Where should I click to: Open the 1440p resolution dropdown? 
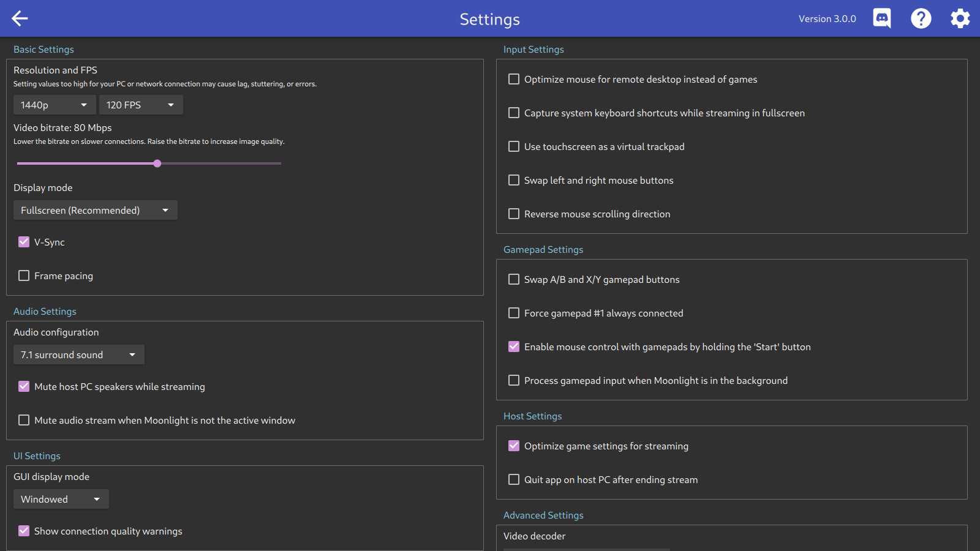click(x=55, y=105)
